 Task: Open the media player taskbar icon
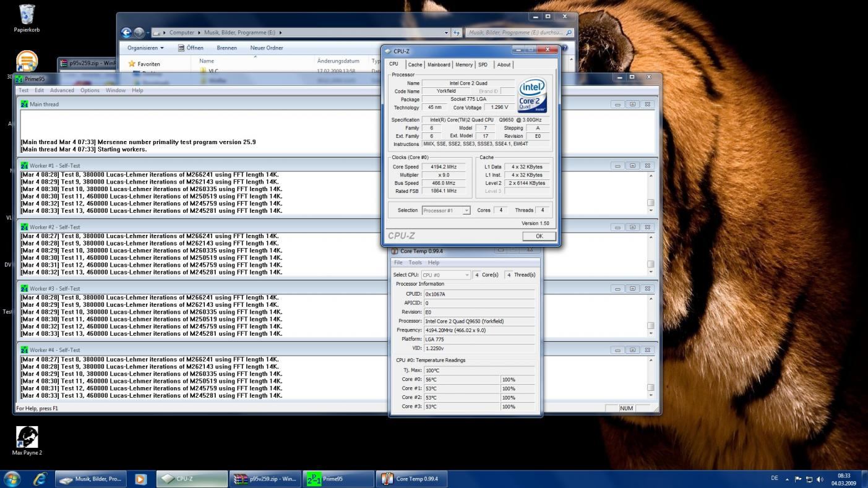(x=140, y=479)
